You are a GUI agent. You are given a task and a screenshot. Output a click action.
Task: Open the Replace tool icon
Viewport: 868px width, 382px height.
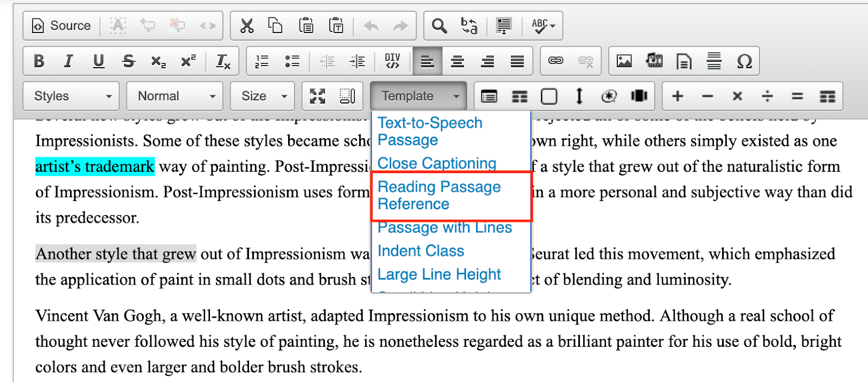(469, 25)
